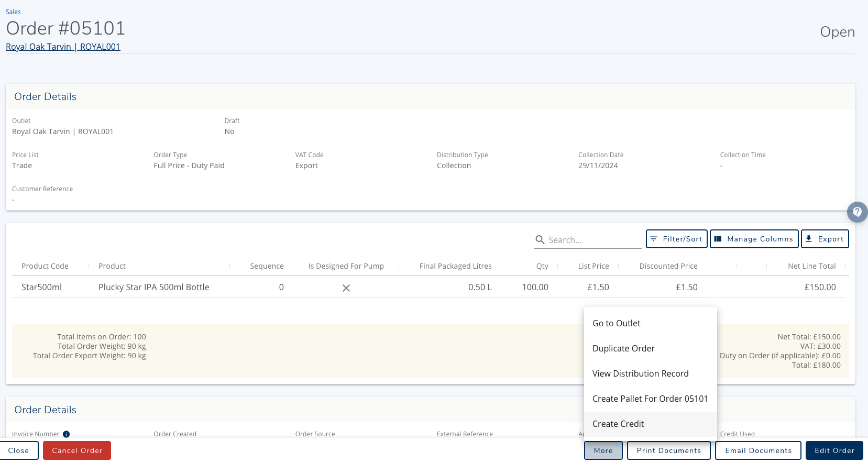
Task: Click the 0.50 L litres cell
Action: coord(480,287)
